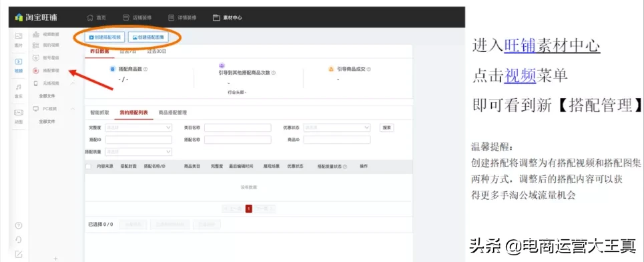Click the edit feedback icon at sidebar bottom
Image resolution: width=644 pixels, height=262 pixels.
click(x=19, y=254)
